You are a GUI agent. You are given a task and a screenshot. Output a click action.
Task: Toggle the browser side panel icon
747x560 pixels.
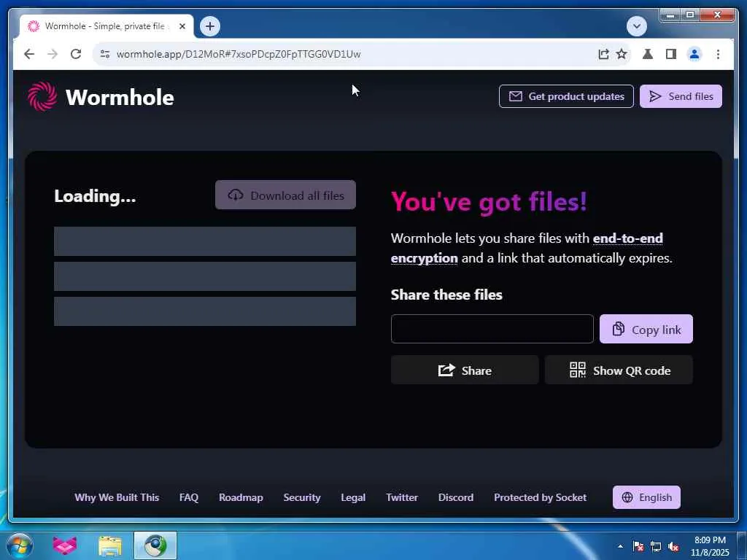tap(671, 54)
